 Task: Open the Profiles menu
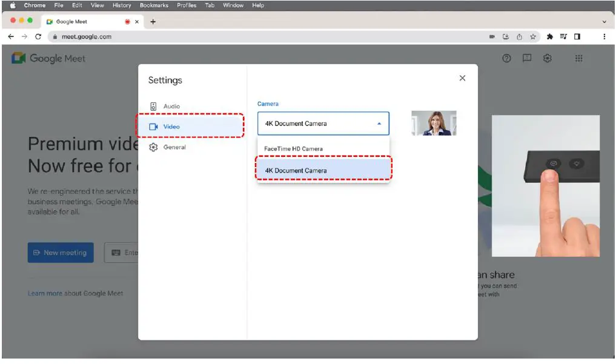tap(187, 5)
